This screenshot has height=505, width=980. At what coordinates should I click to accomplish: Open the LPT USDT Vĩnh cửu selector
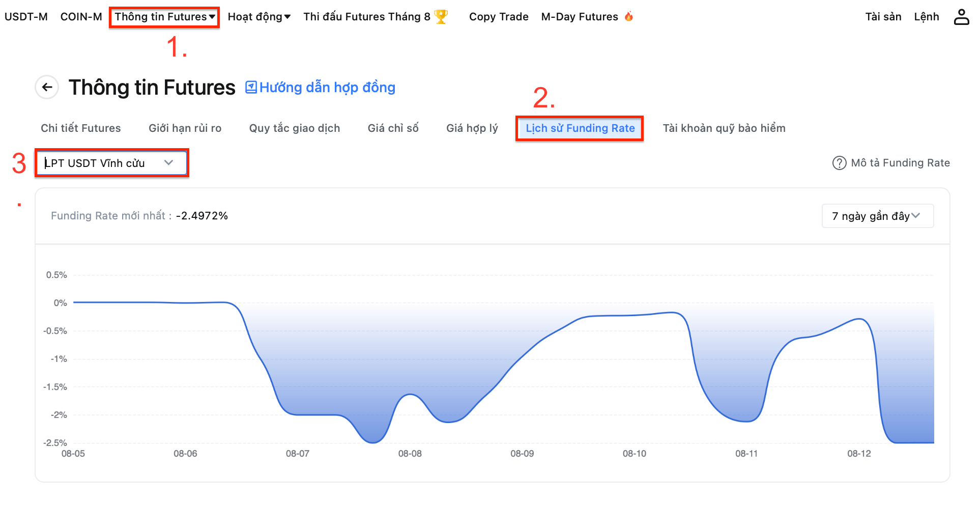coord(111,163)
